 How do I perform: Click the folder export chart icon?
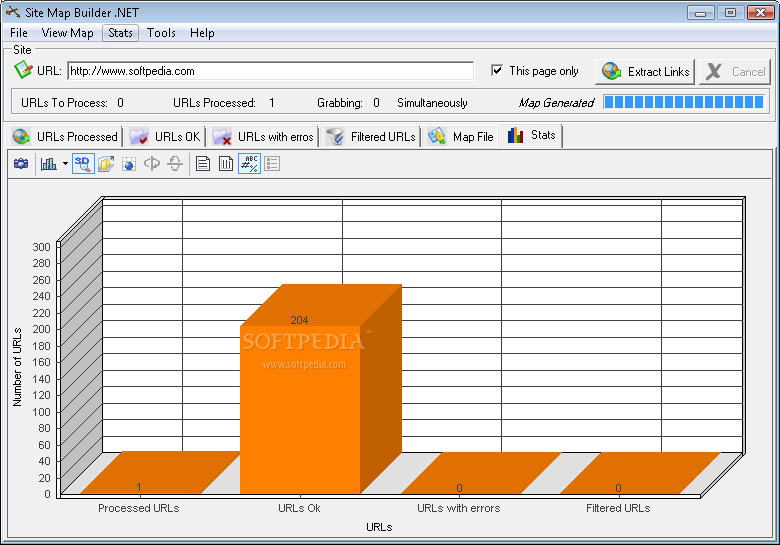click(106, 164)
